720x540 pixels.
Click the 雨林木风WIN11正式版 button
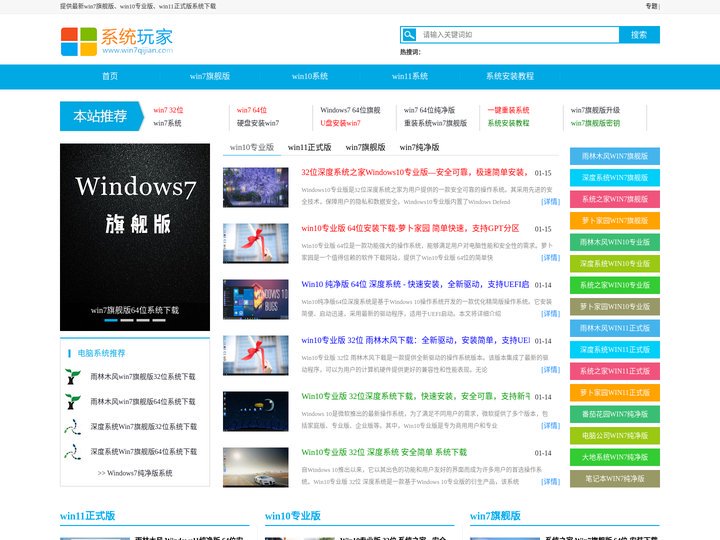[x=615, y=328]
